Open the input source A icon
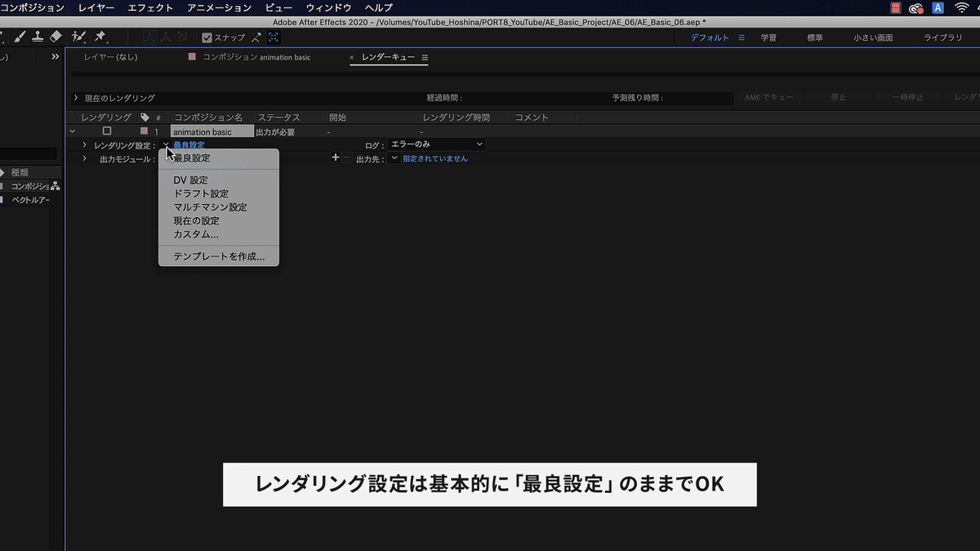 tap(938, 7)
